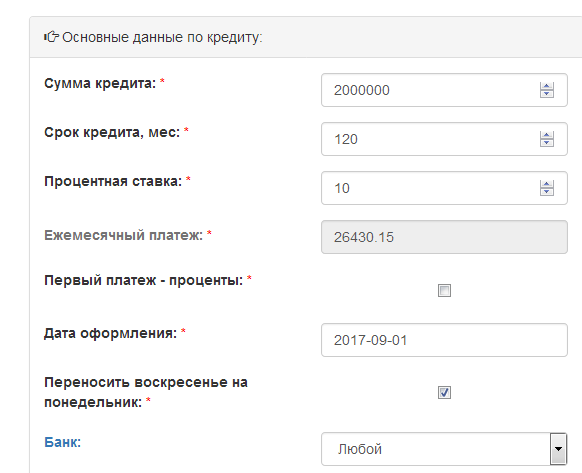Click the pointing hand icon in the header

point(51,37)
